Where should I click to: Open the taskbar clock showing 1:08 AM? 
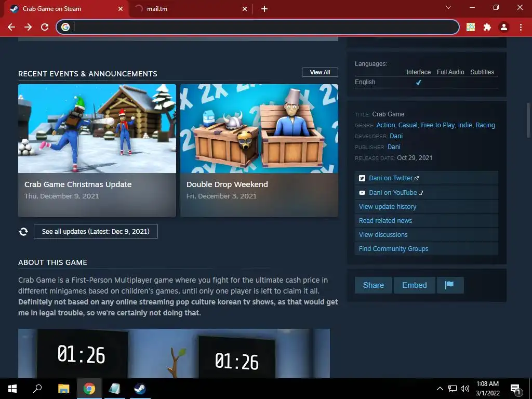click(x=487, y=389)
